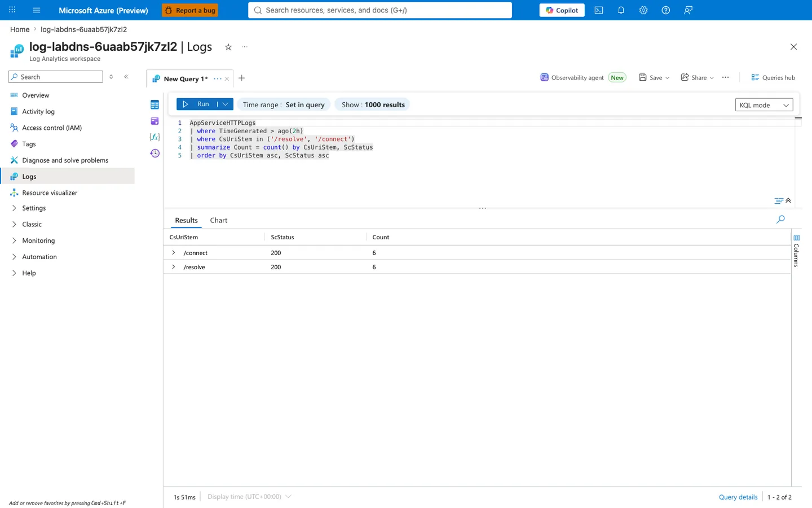The height and width of the screenshot is (508, 812).
Task: Select the New Query 1 tab
Action: pos(185,79)
